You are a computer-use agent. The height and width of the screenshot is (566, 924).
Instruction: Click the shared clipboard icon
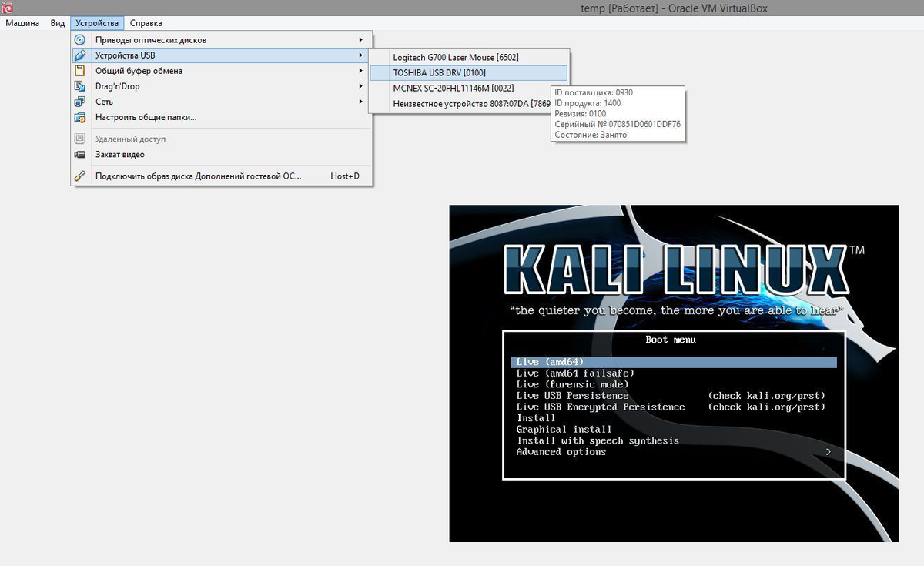point(80,71)
